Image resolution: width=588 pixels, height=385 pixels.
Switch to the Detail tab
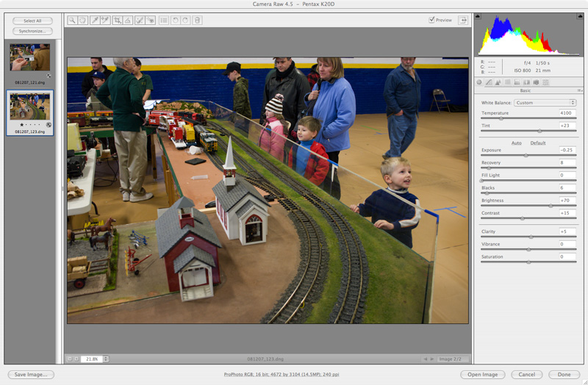(498, 82)
